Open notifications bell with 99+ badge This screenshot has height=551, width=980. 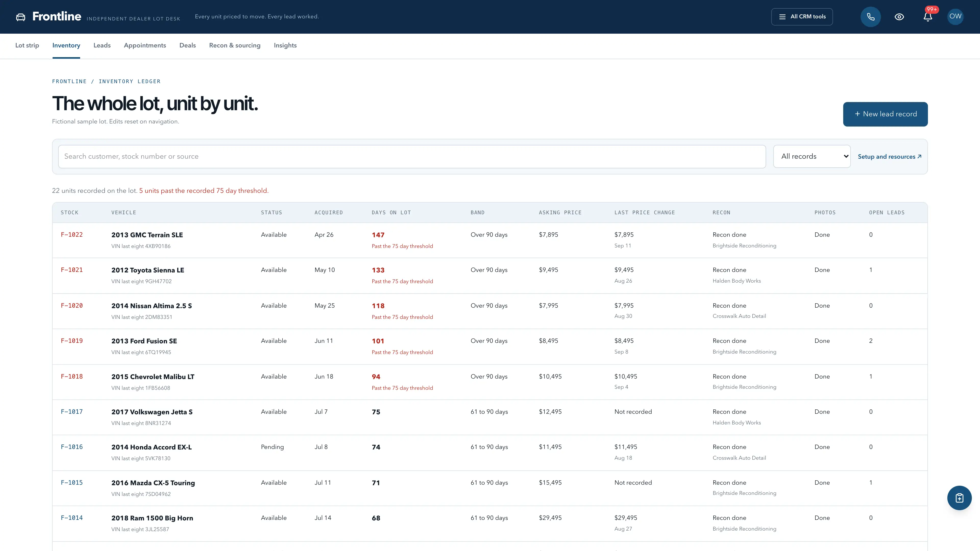click(928, 17)
